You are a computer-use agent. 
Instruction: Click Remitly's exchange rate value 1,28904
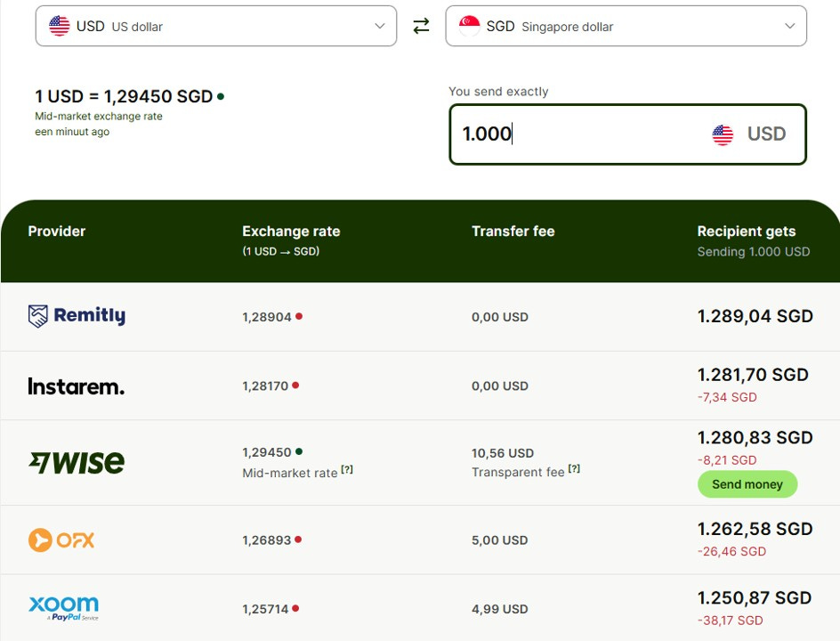point(267,317)
